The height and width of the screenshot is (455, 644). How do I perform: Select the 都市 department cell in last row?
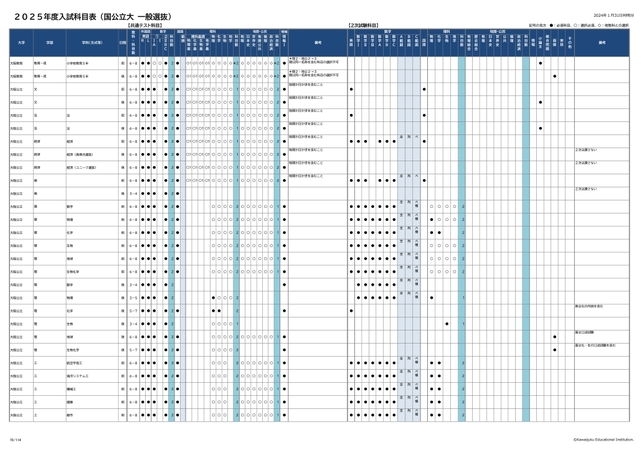point(71,415)
